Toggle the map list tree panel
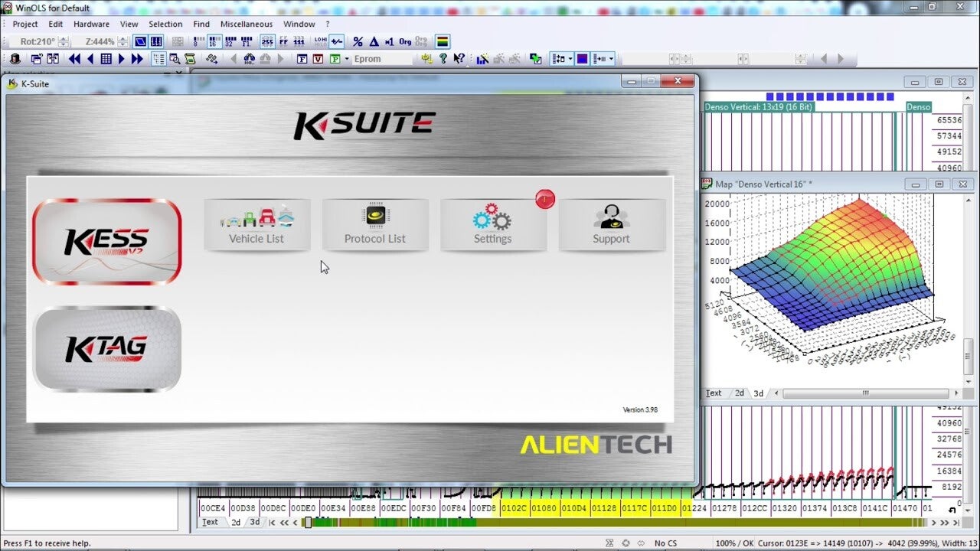The width and height of the screenshot is (980, 551). (158, 59)
